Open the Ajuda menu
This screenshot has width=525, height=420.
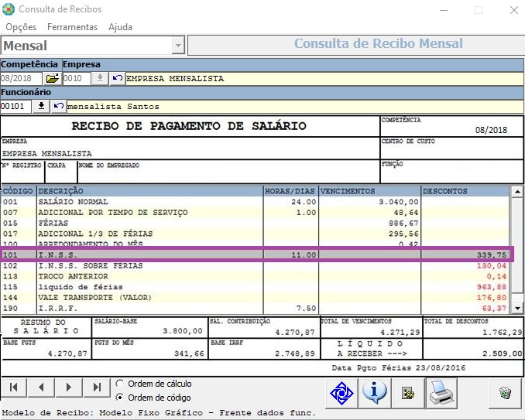120,27
